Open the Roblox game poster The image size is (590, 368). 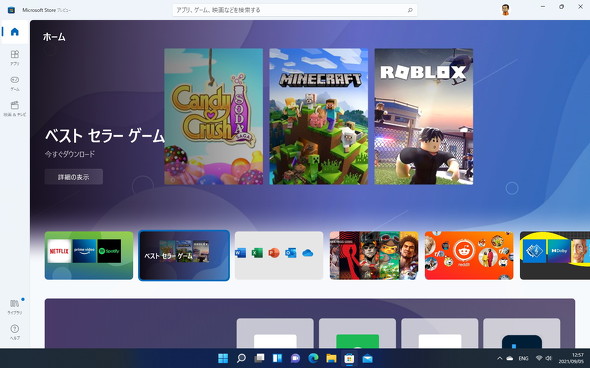[424, 116]
